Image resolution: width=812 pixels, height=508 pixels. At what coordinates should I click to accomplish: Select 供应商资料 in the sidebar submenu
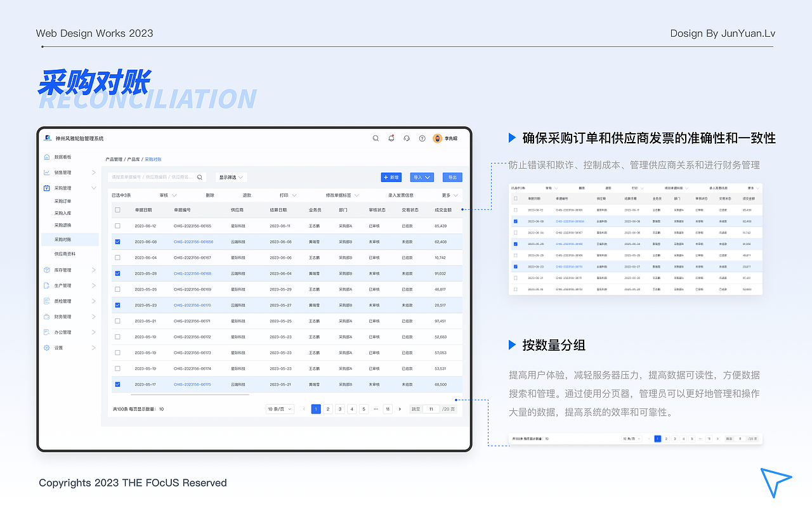point(65,254)
